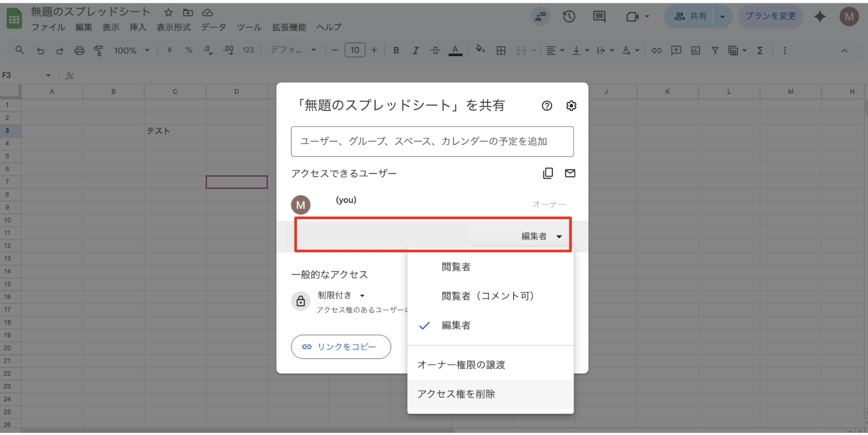Undo the last action
The image size is (868, 435).
click(40, 50)
